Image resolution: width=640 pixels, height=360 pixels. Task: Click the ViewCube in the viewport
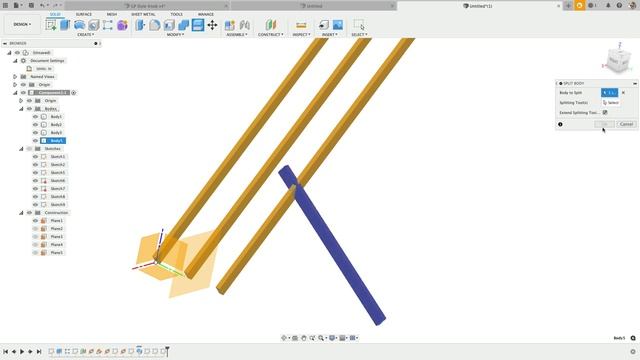pos(618,60)
